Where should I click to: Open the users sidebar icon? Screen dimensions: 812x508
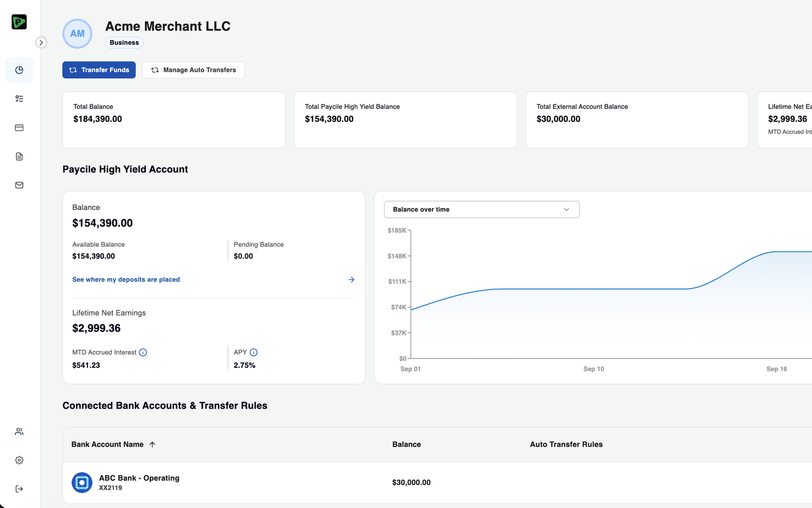pos(19,432)
